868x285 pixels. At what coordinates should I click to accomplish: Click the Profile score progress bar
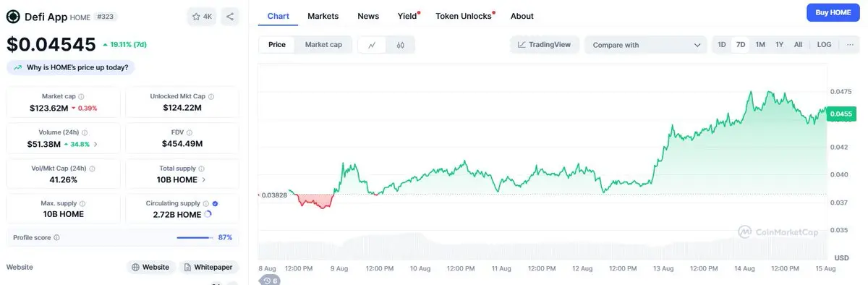point(194,237)
